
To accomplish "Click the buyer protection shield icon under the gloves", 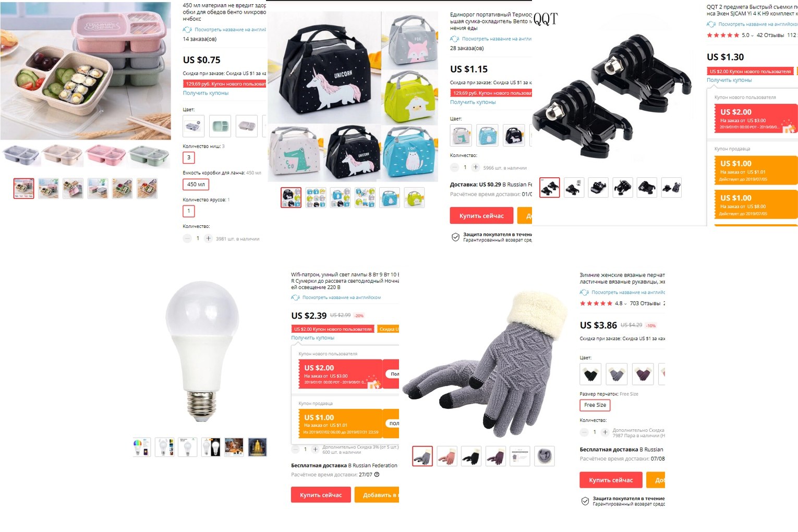I will coord(585,501).
